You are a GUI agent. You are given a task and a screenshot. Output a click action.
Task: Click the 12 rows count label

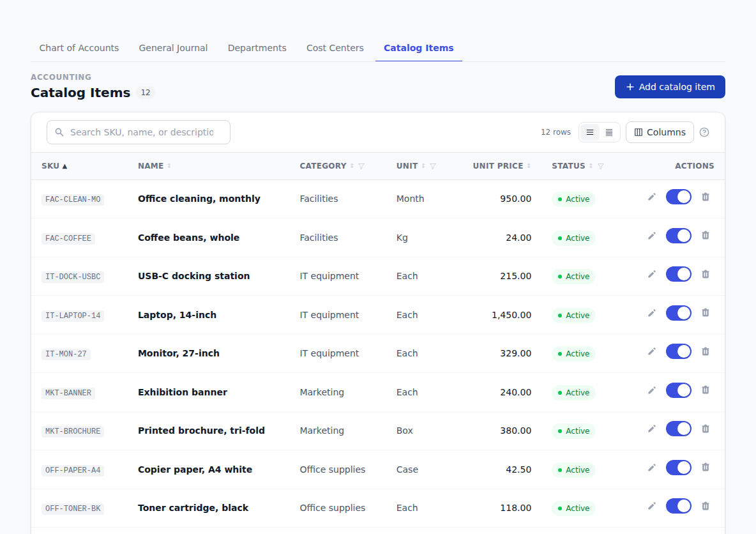pyautogui.click(x=556, y=132)
